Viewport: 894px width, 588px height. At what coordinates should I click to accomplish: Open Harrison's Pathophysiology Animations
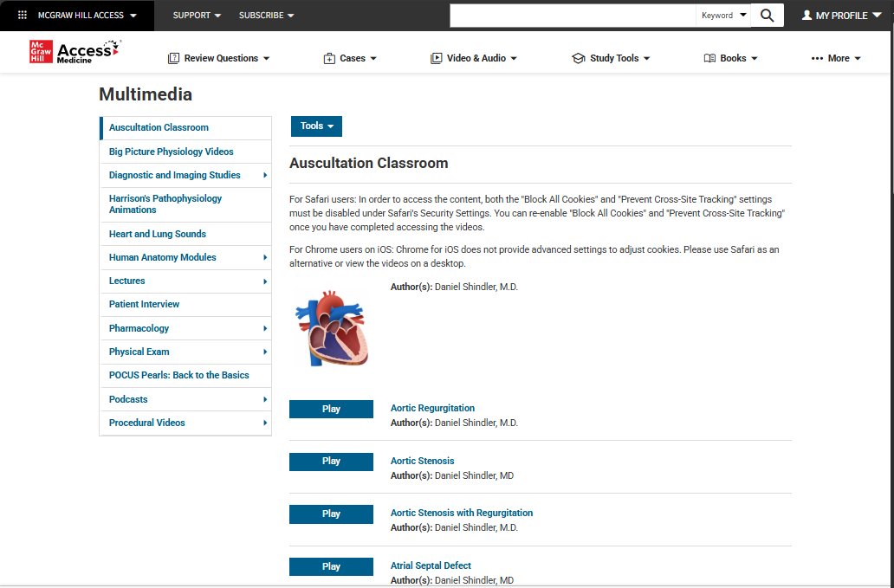click(x=186, y=204)
